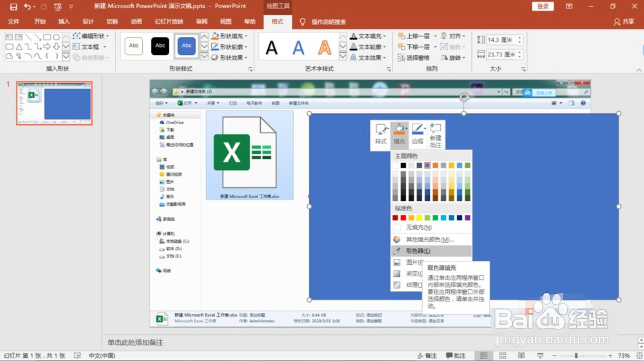Open Text Fill (文本填充) dropdown

[368, 36]
